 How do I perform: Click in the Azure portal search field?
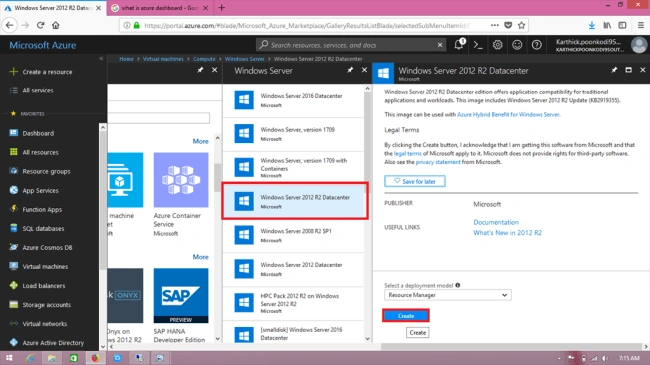[x=351, y=45]
